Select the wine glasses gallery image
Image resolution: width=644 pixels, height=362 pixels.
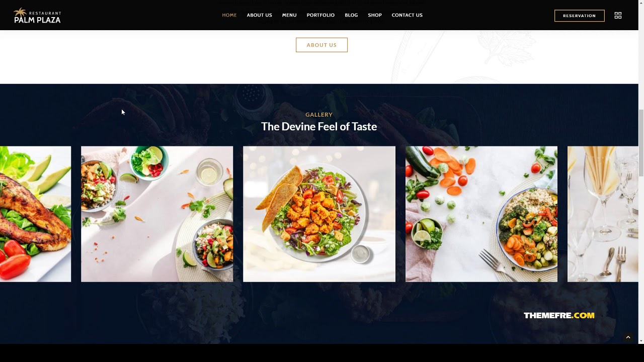[603, 214]
